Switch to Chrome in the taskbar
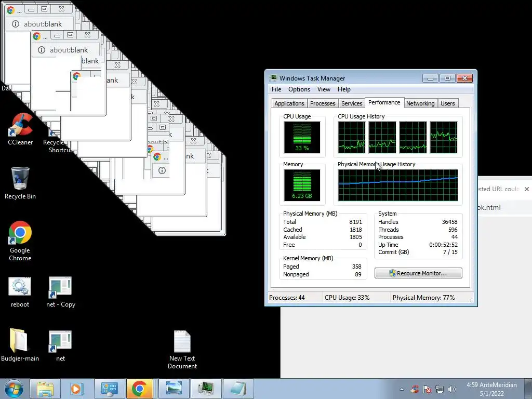The width and height of the screenshot is (532, 399). [x=139, y=389]
